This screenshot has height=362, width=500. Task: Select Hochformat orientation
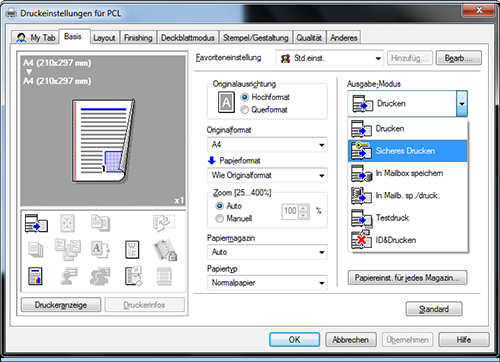click(x=265, y=97)
